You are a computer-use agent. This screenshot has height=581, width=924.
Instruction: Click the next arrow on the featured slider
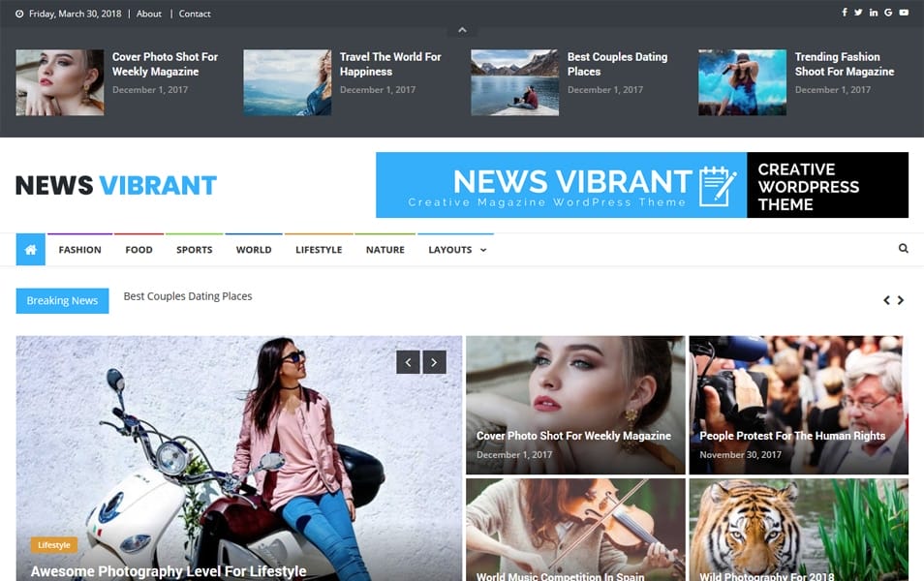click(x=434, y=361)
